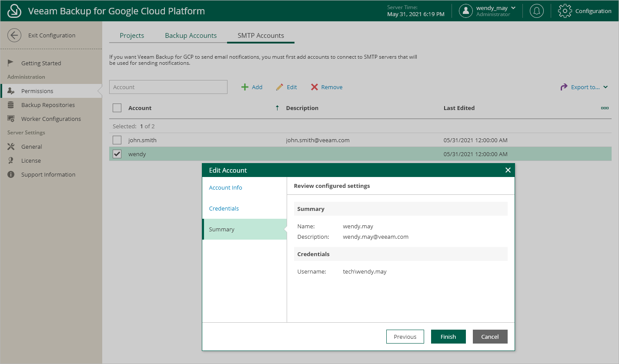619x364 pixels.
Task: Click the Getting Started flag icon
Action: tap(11, 63)
